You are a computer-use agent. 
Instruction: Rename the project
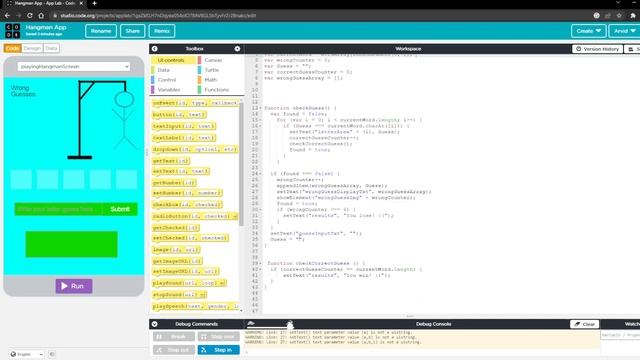[101, 31]
